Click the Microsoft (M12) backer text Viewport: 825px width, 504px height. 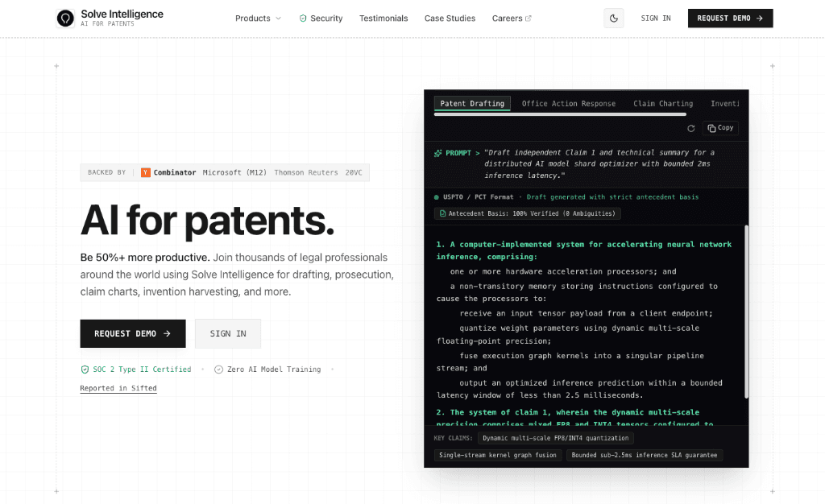click(x=234, y=172)
